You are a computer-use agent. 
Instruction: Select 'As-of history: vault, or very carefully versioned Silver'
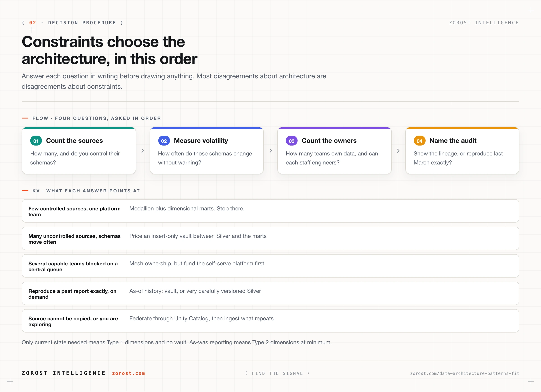click(x=195, y=291)
